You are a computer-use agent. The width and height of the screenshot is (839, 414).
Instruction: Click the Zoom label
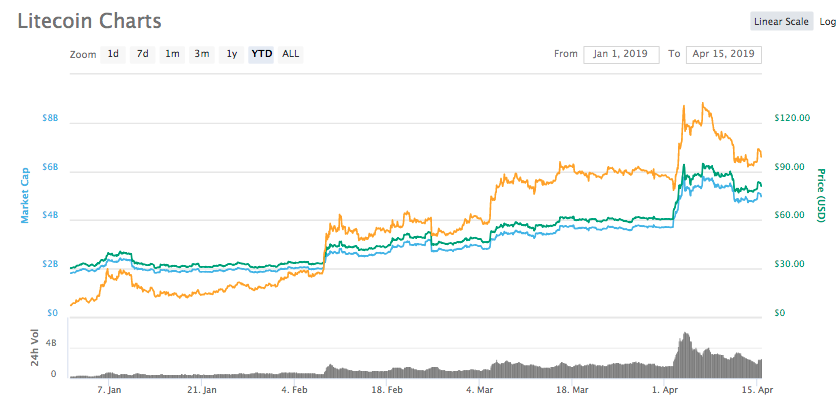pyautogui.click(x=83, y=55)
